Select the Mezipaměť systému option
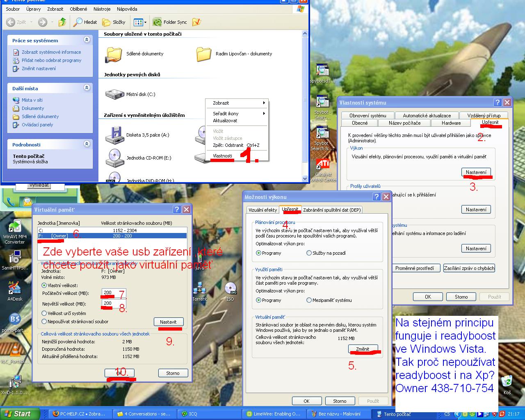Viewport: 525px width, 420px height. pos(329,300)
